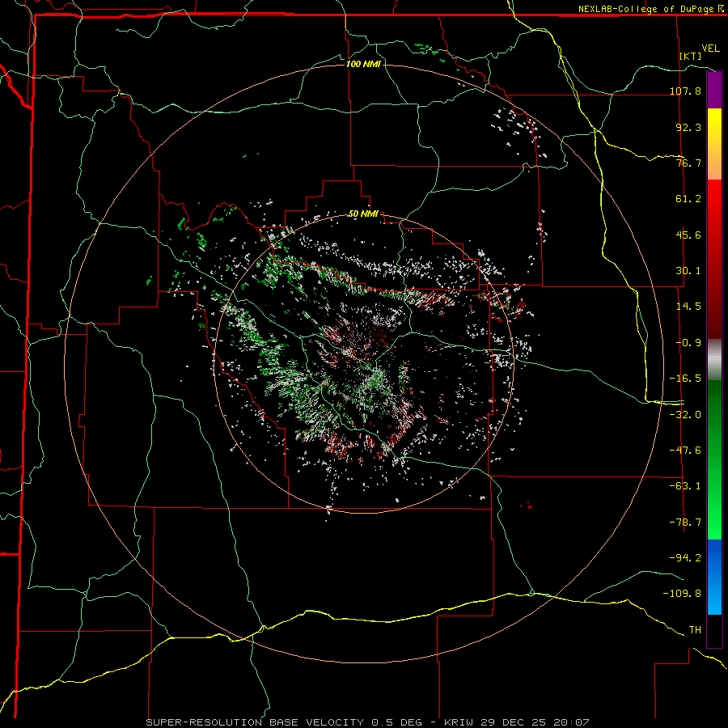Select the -94.2 velocity scale label

coord(685,557)
